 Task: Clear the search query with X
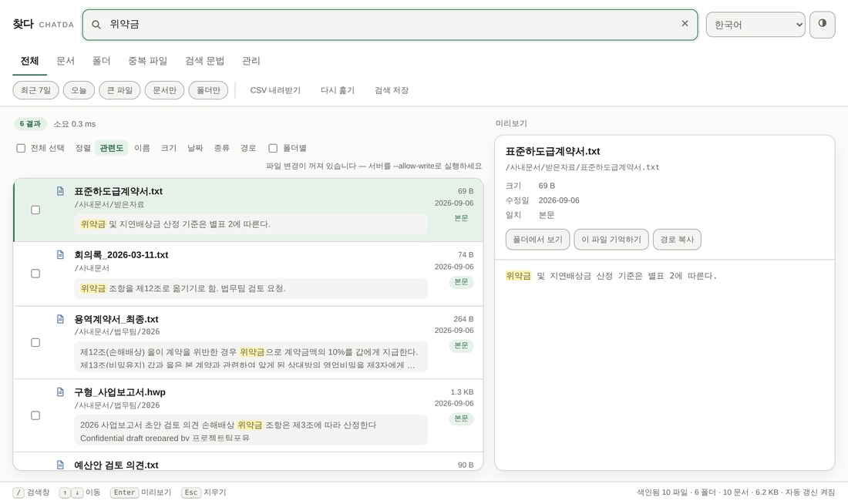click(x=685, y=24)
